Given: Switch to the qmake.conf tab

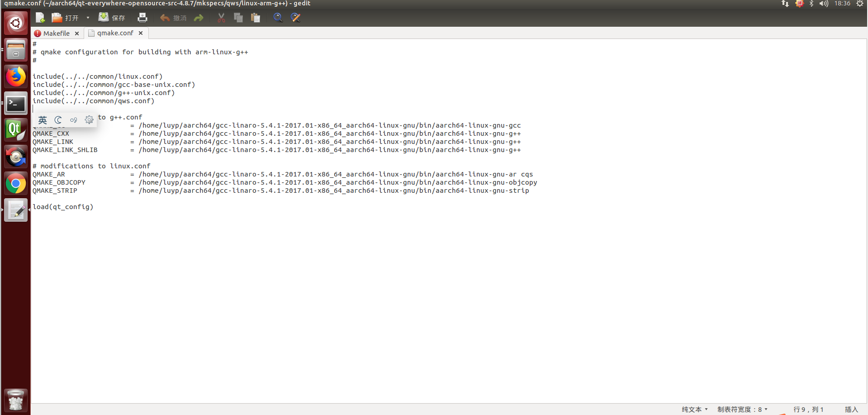Looking at the screenshot, I should click(115, 33).
